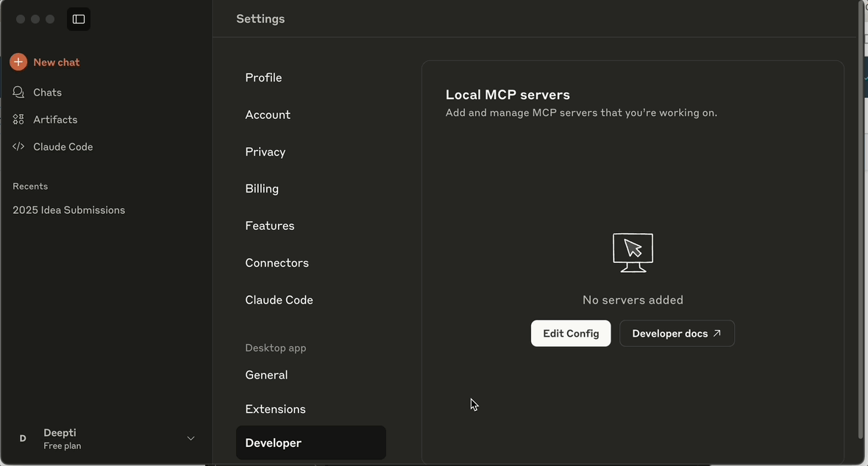Open the Chats section icon
This screenshot has height=466, width=868.
coord(18,92)
